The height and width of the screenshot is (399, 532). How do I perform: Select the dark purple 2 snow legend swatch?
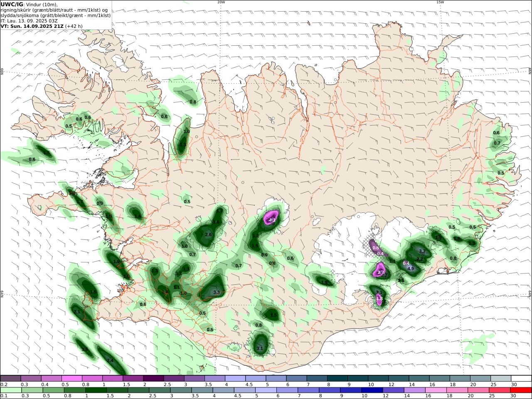pyautogui.click(x=153, y=378)
